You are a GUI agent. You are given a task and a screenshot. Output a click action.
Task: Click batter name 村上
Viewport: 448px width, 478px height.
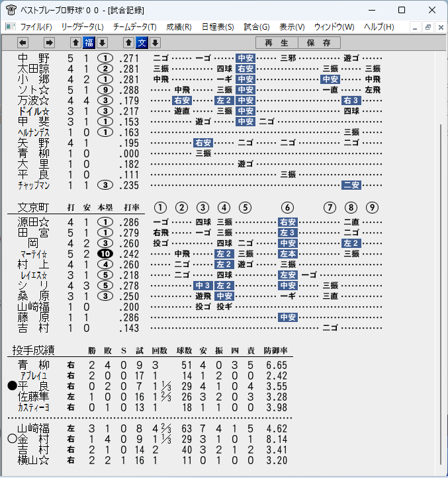point(33,264)
